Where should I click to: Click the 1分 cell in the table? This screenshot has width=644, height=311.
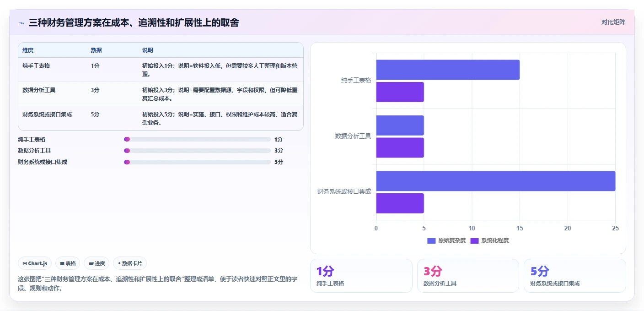click(95, 65)
